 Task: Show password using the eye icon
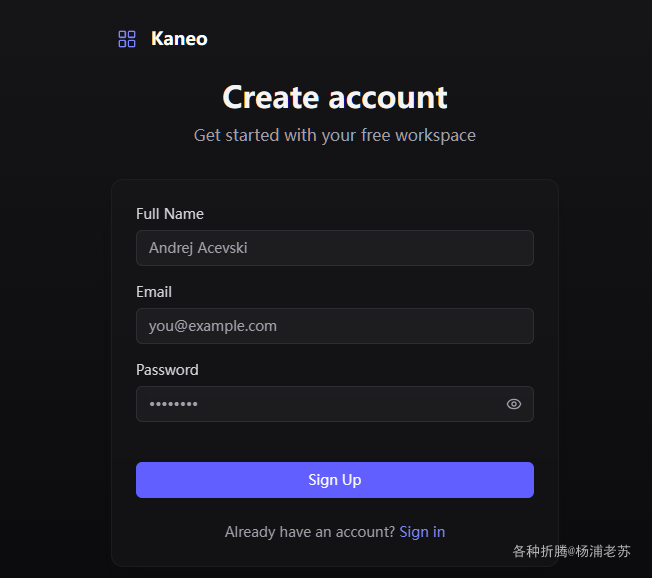[x=514, y=404]
